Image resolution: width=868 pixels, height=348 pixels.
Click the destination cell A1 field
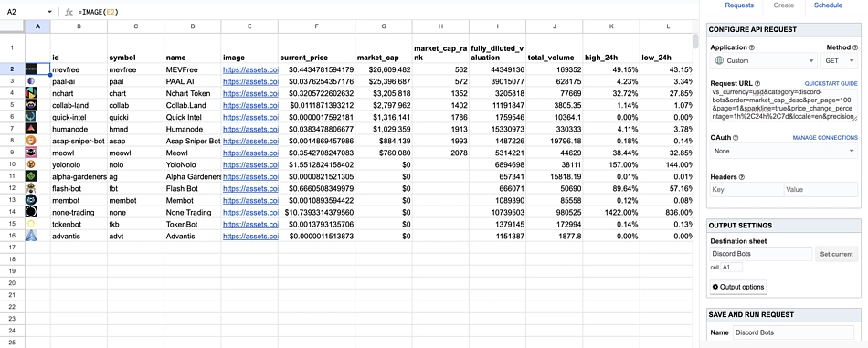tap(732, 268)
